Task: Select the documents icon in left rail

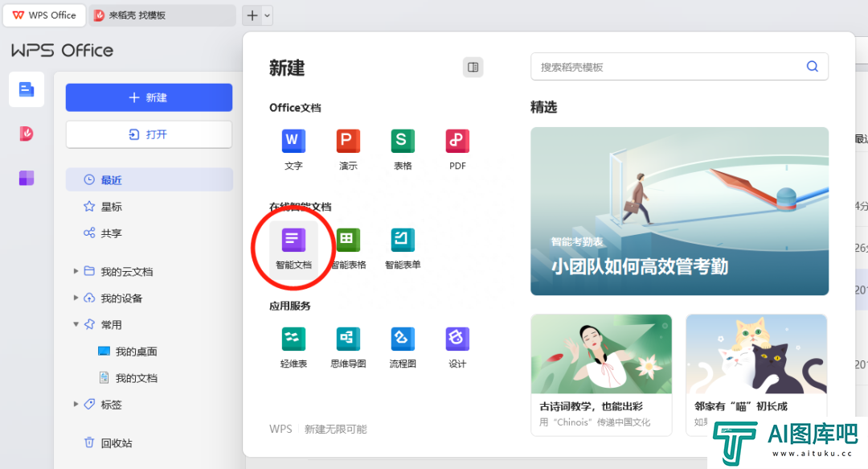Action: pos(26,89)
